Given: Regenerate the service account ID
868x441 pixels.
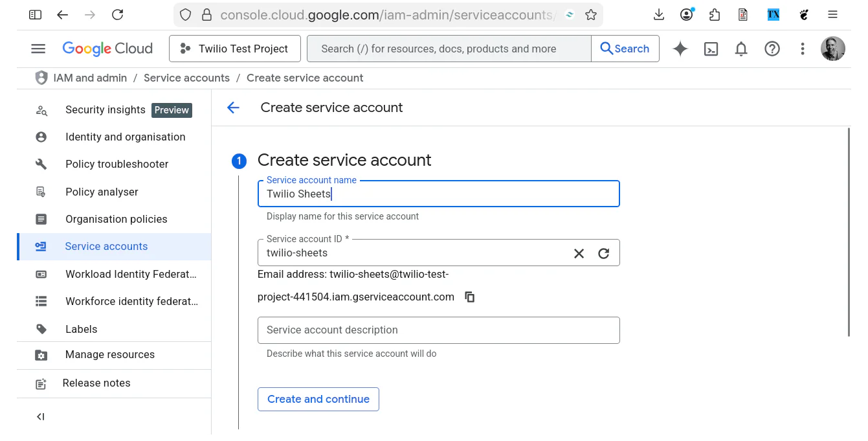Looking at the screenshot, I should click(603, 253).
